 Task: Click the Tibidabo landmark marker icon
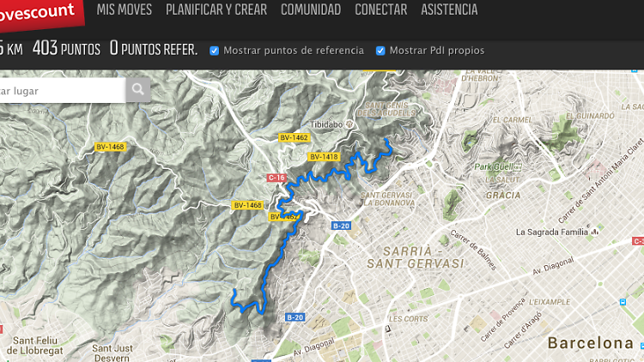[349, 124]
